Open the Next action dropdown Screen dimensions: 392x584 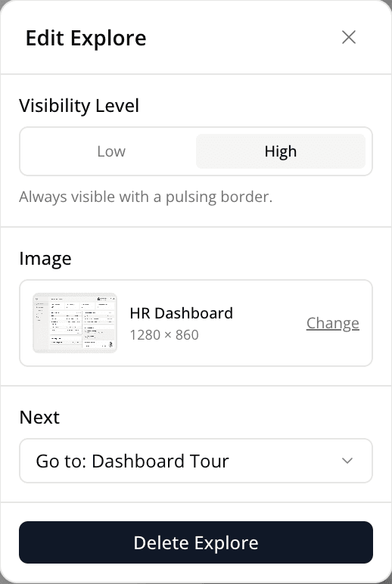(x=196, y=461)
